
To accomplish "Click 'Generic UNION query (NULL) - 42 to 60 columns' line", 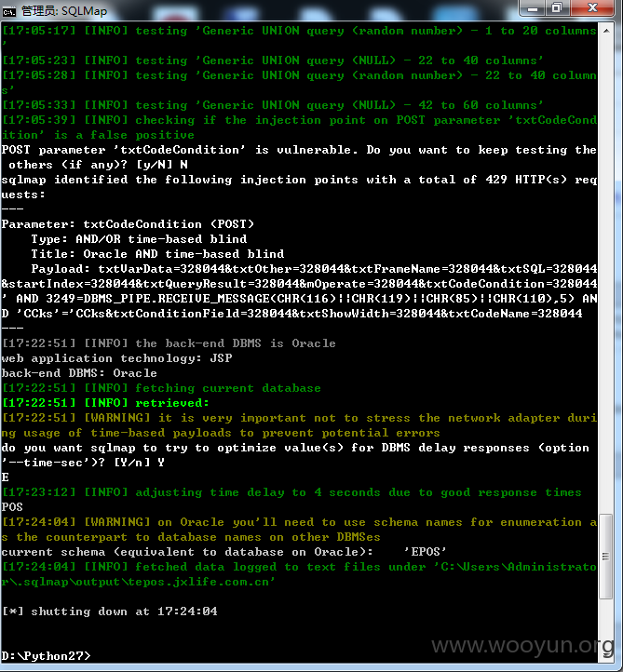I will pos(273,105).
